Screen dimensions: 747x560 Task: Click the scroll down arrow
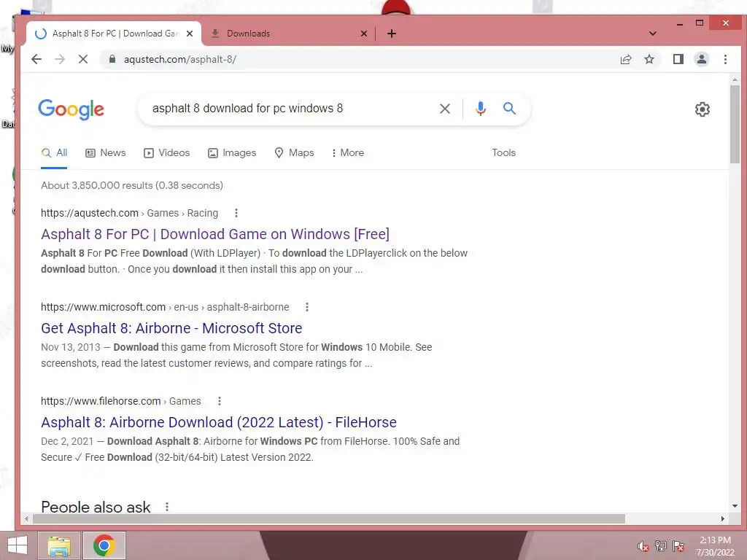[735, 506]
